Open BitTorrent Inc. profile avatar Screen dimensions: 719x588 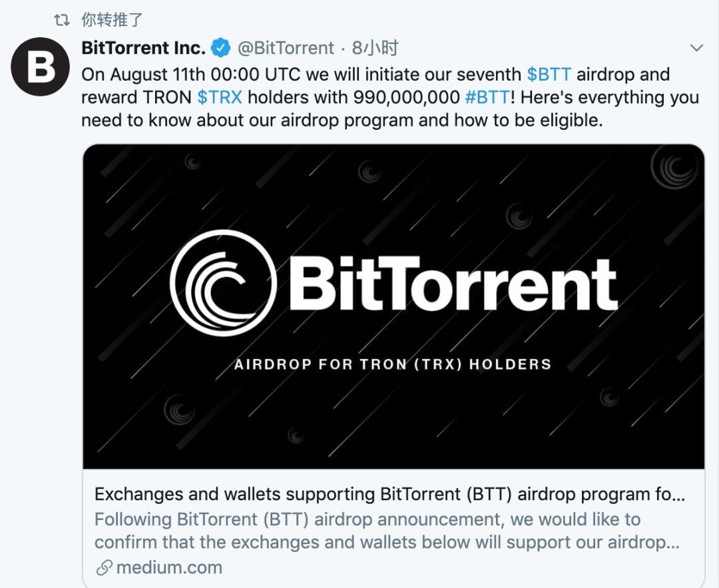tap(40, 67)
